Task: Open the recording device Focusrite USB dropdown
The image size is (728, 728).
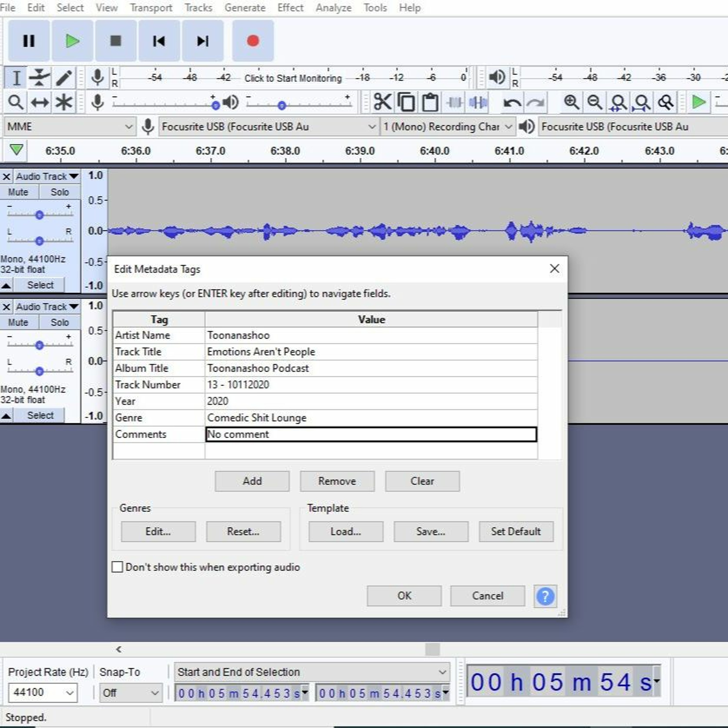Action: (269, 127)
